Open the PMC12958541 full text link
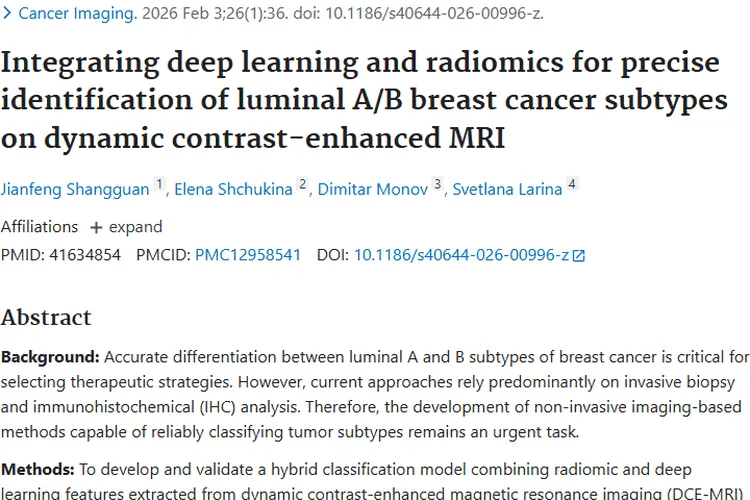This screenshot has height=500, width=750. point(248,255)
